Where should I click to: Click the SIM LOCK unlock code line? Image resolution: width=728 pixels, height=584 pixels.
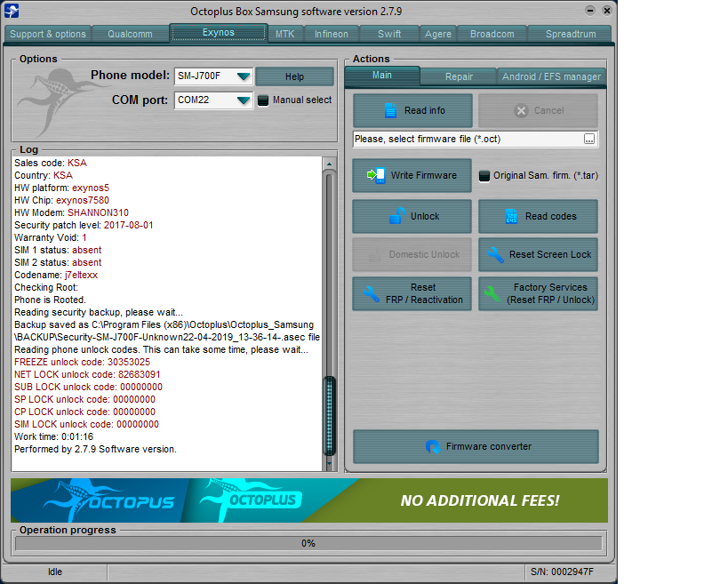coord(86,424)
